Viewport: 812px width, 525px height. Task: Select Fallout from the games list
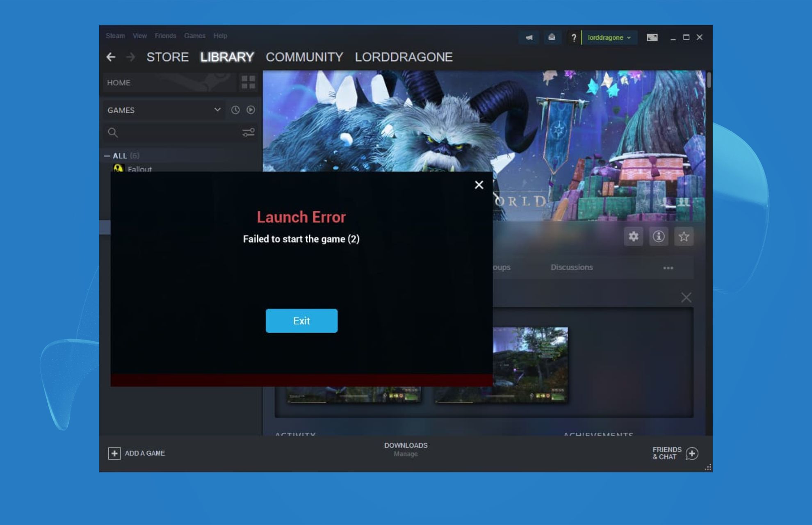coord(140,169)
